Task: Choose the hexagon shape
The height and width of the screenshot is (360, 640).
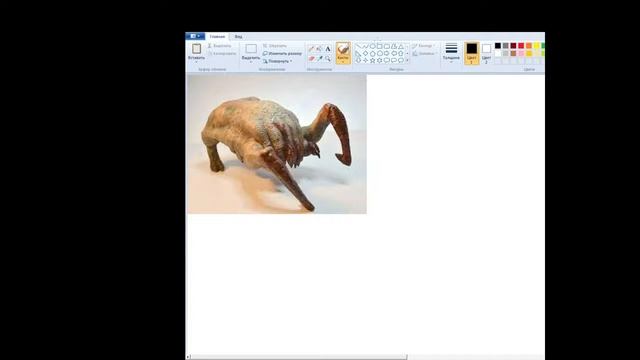Action: pyautogui.click(x=380, y=53)
